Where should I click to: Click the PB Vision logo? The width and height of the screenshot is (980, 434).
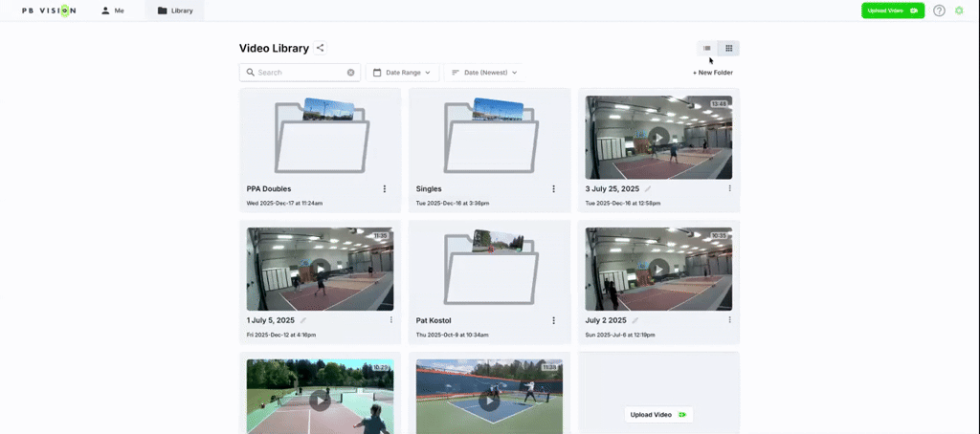[50, 11]
